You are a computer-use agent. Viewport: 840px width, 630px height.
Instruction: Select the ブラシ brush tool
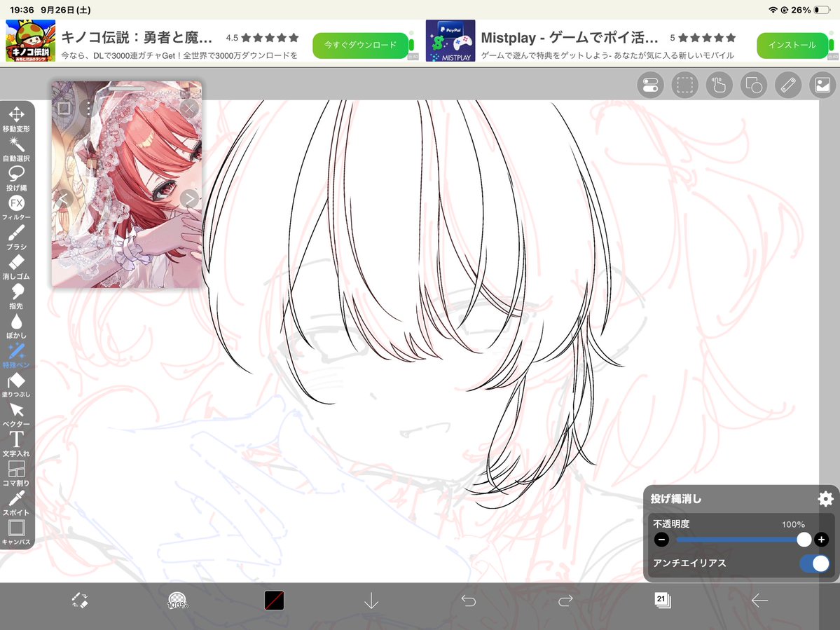coord(16,238)
